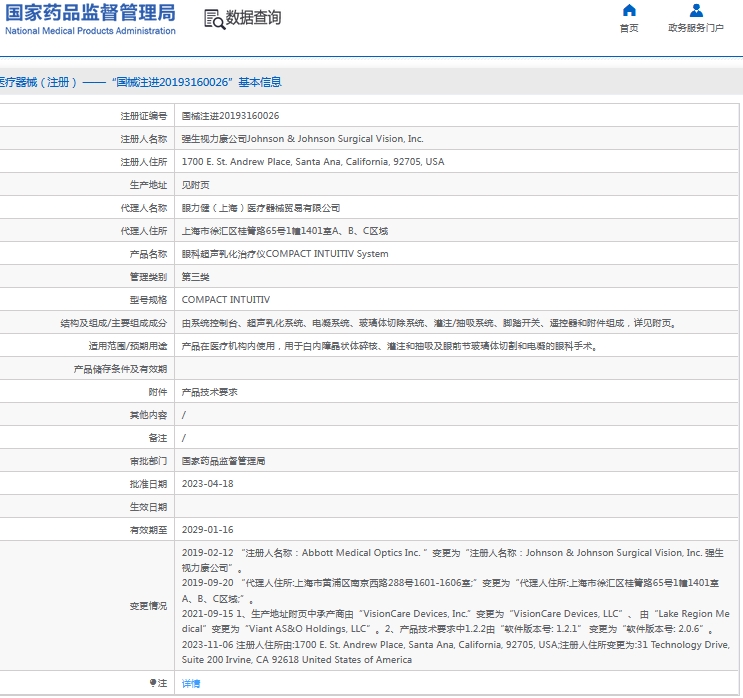Select the 生效日期 label cell
The width and height of the screenshot is (743, 698).
pos(148,507)
